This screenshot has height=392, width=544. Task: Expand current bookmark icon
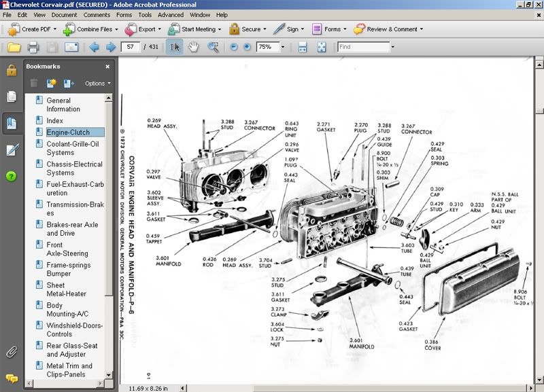coord(69,83)
